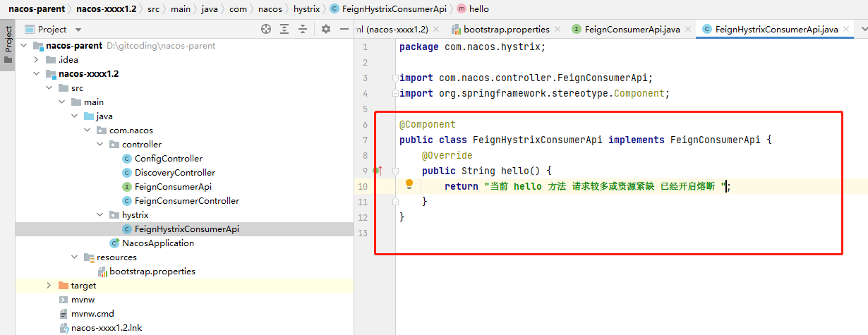Click class icon beside FeignHystrixConsumerApi breadcrumb
The height and width of the screenshot is (335, 868).
pyautogui.click(x=334, y=9)
